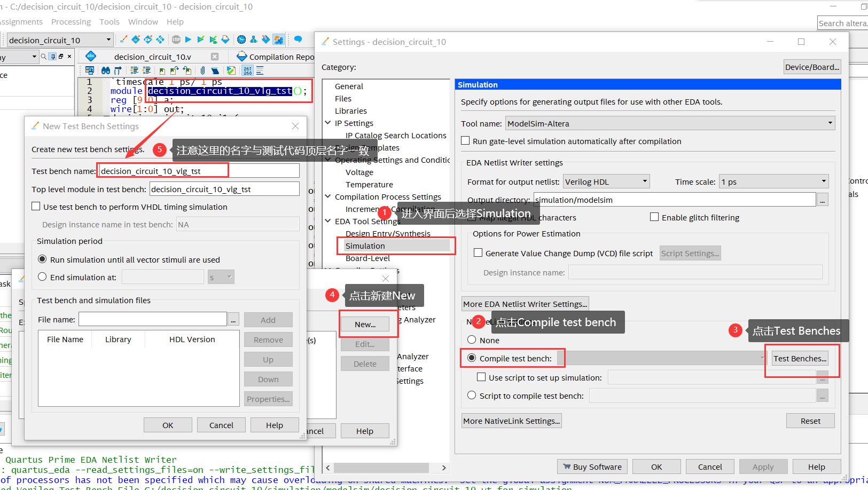The image size is (868, 490).
Task: Open the Timing Analyzer clock icon
Action: (241, 39)
